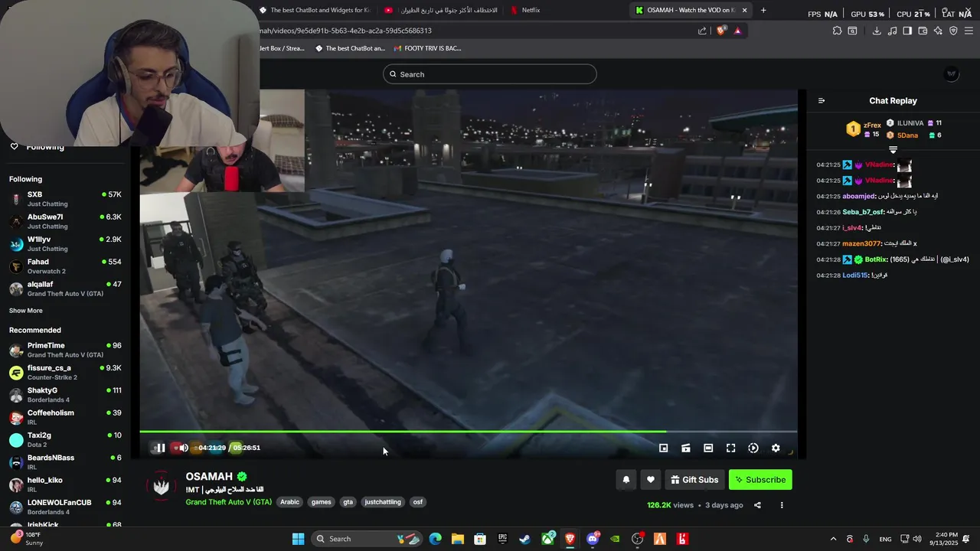Seek on the green video progress bar
The image size is (980, 551).
pyautogui.click(x=468, y=432)
